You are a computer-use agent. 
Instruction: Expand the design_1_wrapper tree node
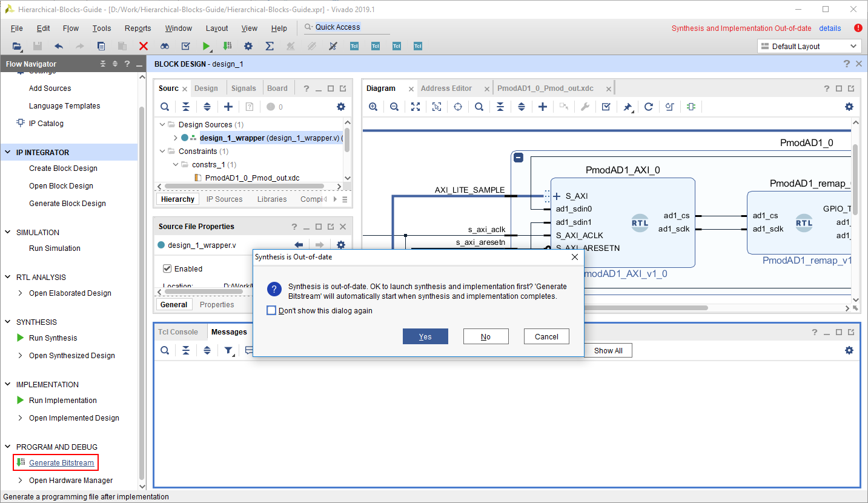176,138
